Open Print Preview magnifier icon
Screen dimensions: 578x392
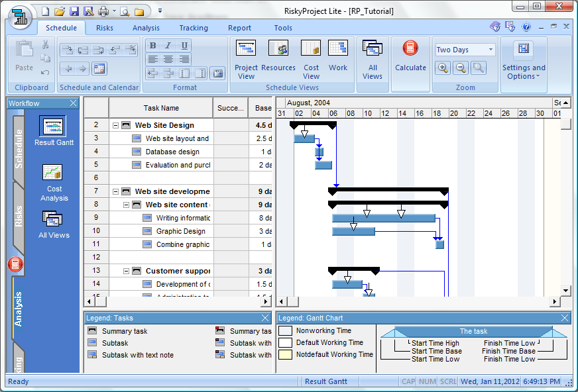(x=125, y=12)
